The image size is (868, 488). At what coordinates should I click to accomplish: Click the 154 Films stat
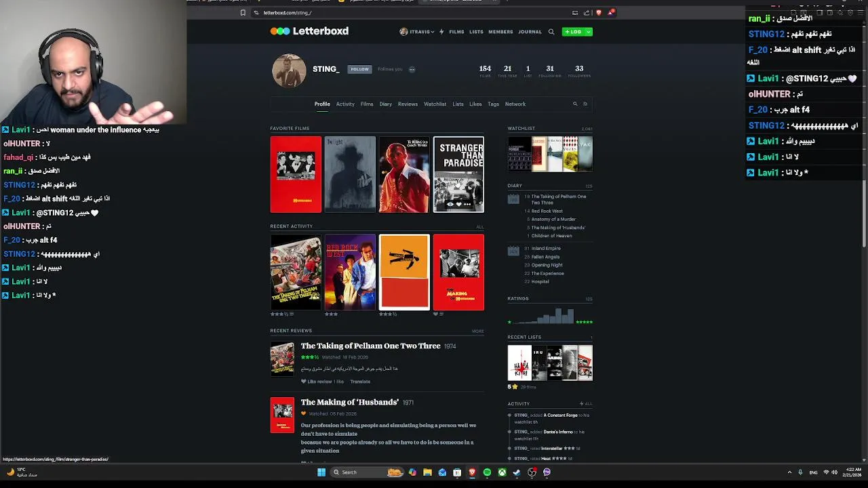click(485, 70)
